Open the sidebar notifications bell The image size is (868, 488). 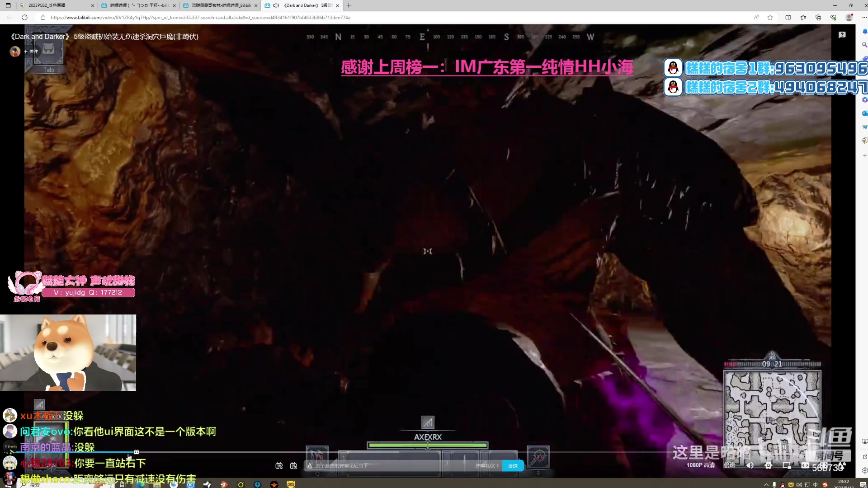[864, 32]
